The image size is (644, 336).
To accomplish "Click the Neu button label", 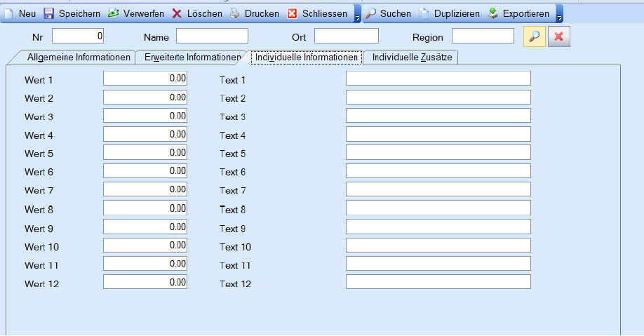I will pyautogui.click(x=27, y=13).
